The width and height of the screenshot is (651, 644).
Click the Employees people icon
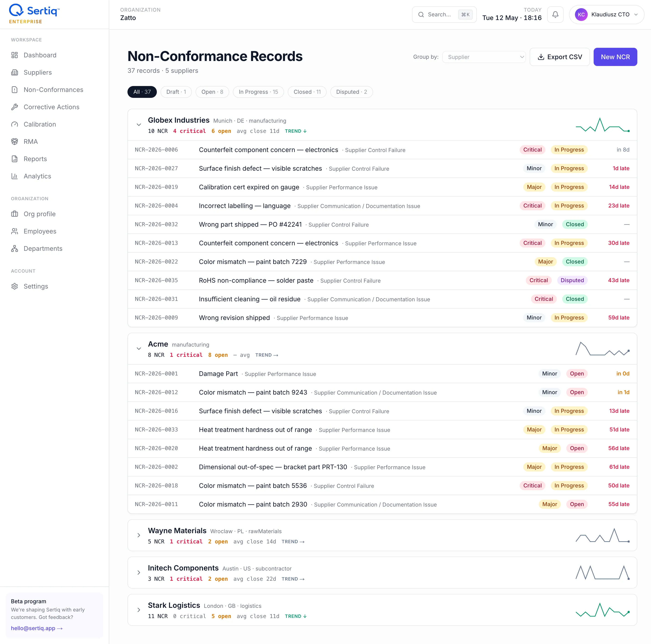coord(15,231)
